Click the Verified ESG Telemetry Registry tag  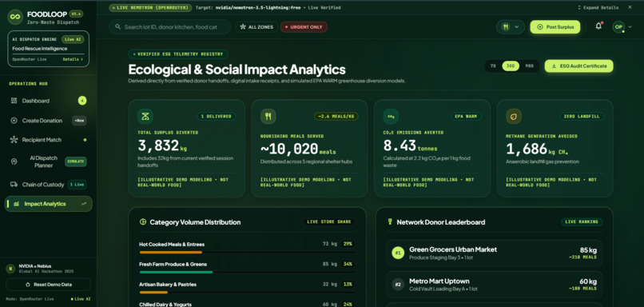pyautogui.click(x=178, y=54)
